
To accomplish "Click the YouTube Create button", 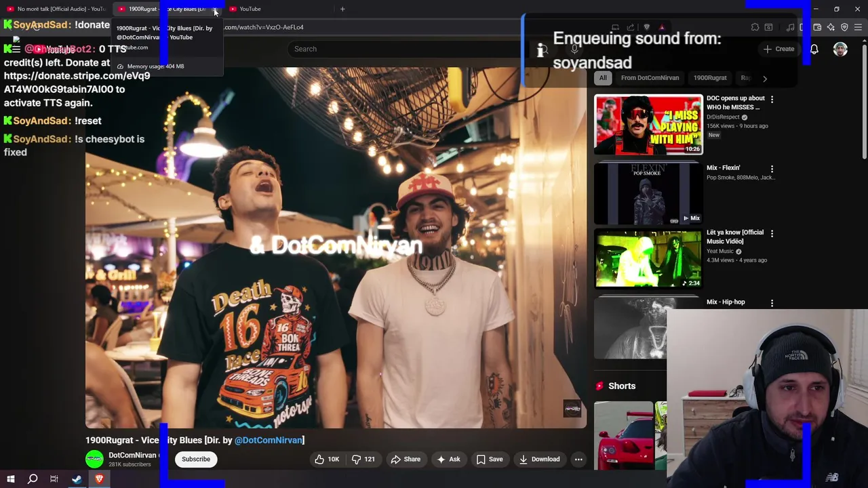I will click(778, 49).
